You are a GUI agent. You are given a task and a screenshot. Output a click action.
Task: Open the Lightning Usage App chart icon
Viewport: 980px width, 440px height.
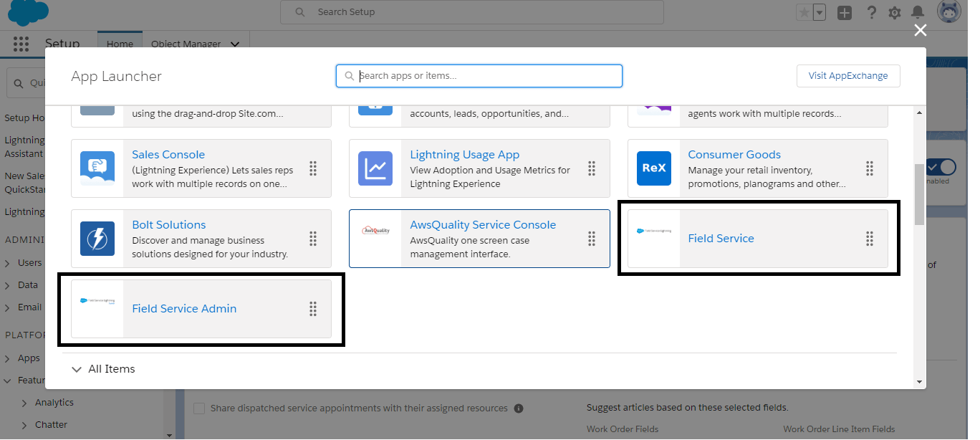click(x=375, y=168)
